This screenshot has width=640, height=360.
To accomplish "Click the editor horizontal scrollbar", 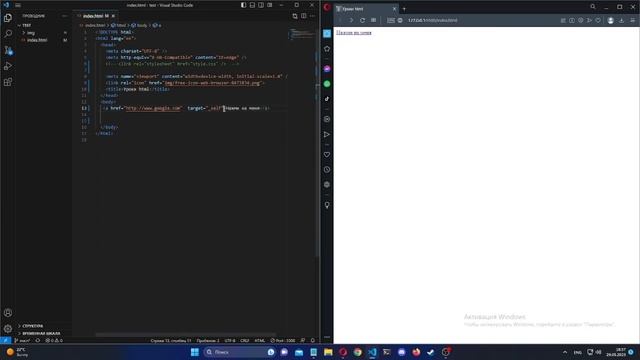I will point(186,335).
